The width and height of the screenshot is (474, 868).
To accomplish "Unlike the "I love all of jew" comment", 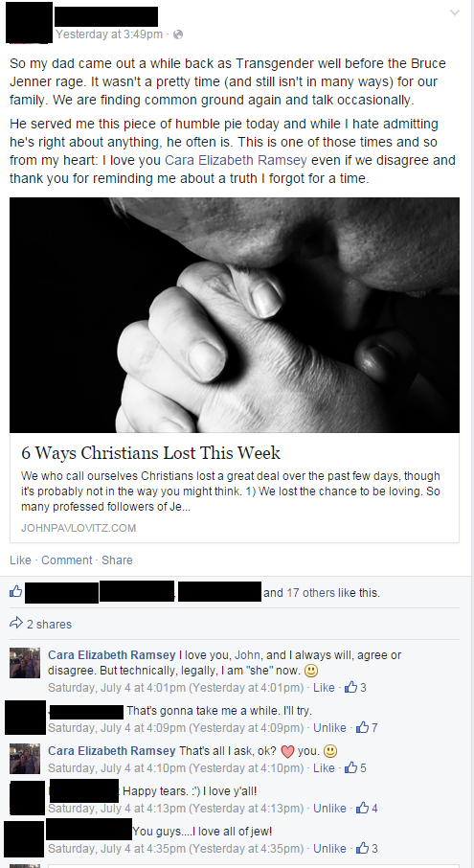I will [329, 848].
